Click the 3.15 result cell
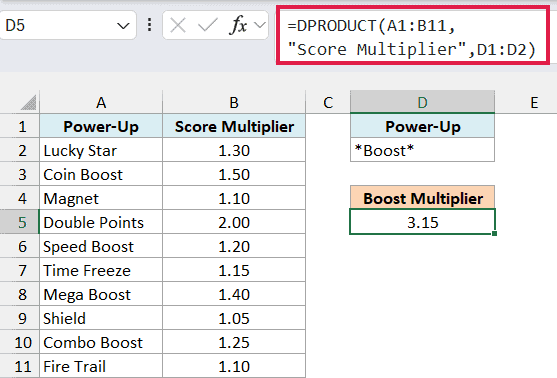 (x=422, y=222)
